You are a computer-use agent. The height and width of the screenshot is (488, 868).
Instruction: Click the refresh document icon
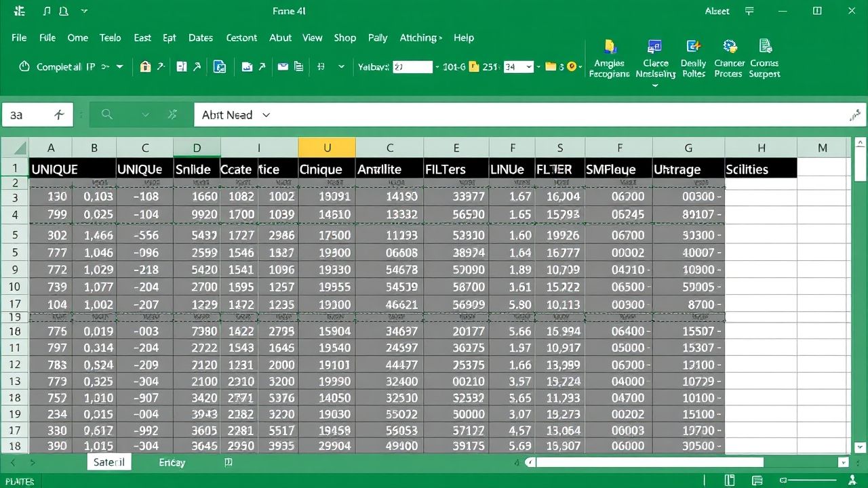point(220,66)
